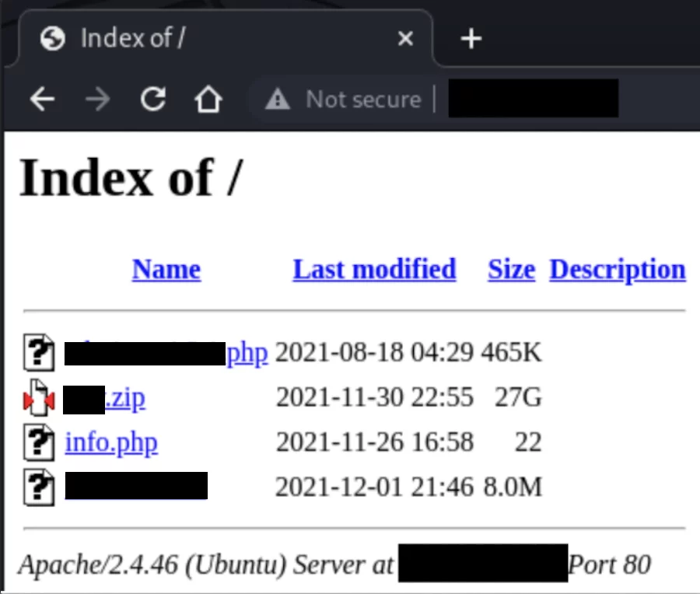This screenshot has width=700, height=594.
Task: Open the new tab button
Action: (470, 37)
